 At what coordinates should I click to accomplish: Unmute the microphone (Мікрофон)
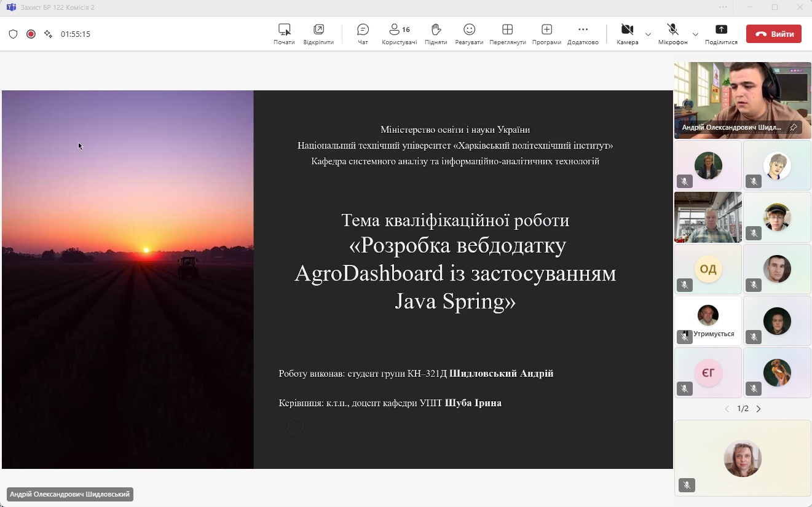pos(672,34)
